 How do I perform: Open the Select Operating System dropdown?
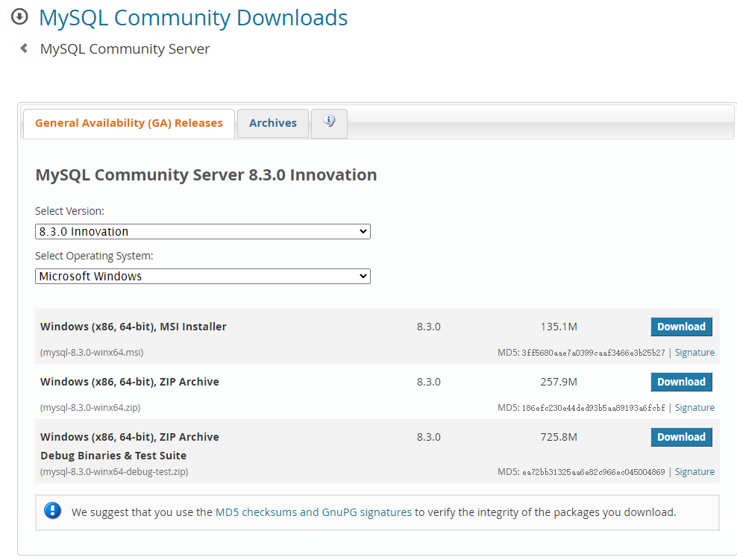pyautogui.click(x=203, y=276)
